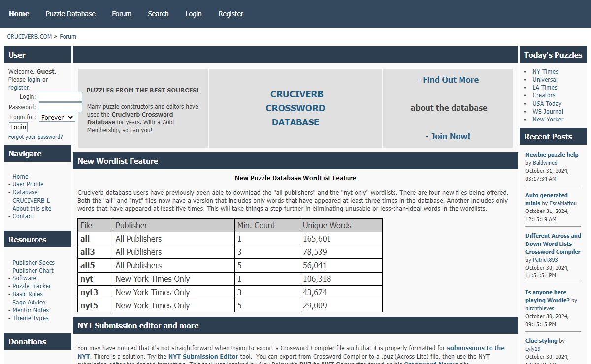Screen dimensions: 591x364
Task: Click the 'Forgot your password?' link
Action: [35, 137]
